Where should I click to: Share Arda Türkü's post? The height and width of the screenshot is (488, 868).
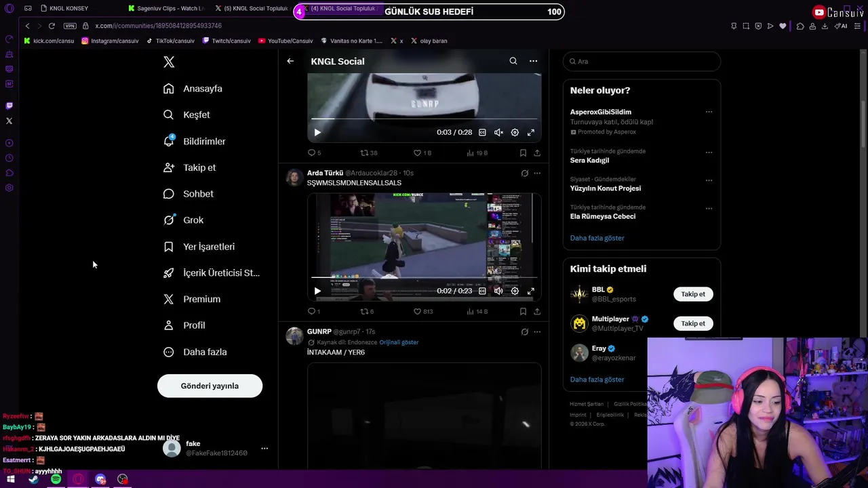[537, 312]
